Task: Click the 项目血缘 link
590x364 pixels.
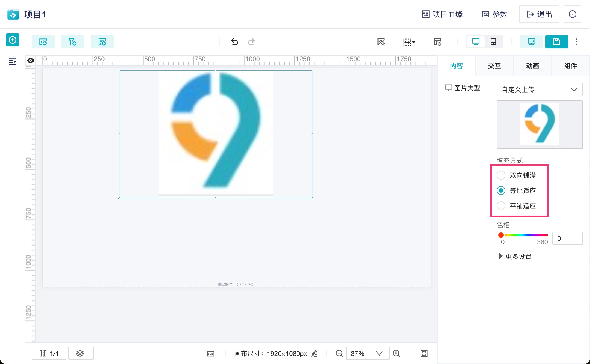Action: [x=442, y=14]
